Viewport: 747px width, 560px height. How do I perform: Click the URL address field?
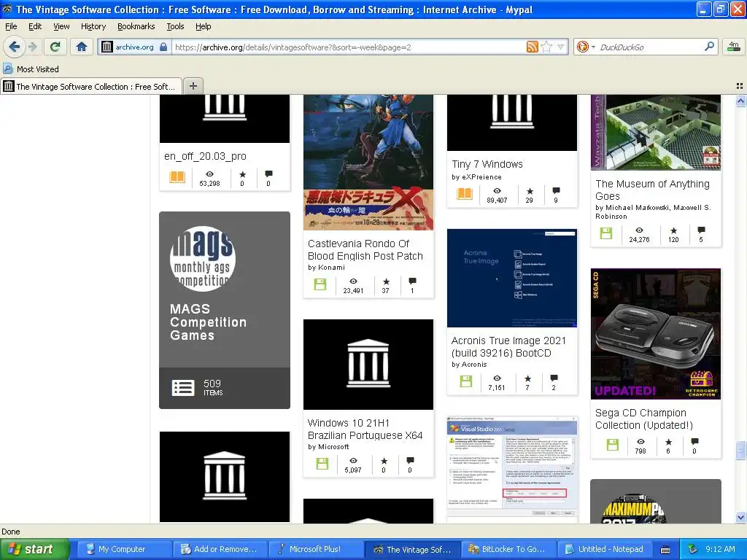[x=348, y=47]
